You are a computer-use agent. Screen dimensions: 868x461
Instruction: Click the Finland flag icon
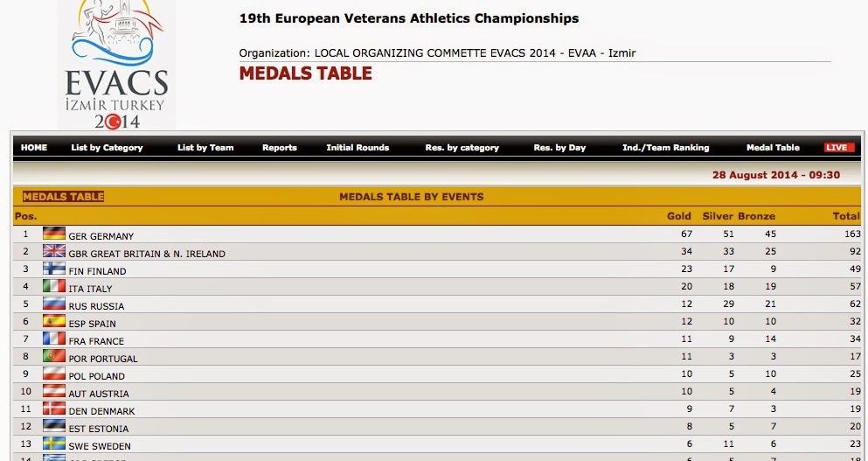54,269
